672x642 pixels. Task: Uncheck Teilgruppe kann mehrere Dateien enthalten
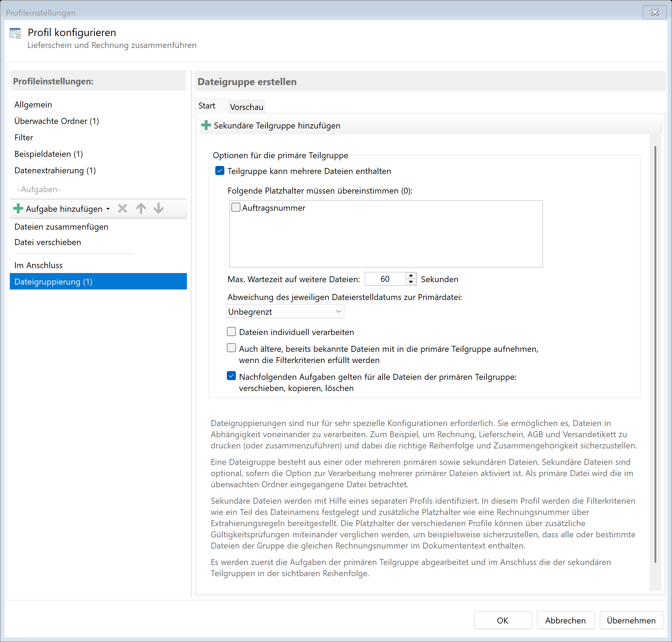pos(220,171)
